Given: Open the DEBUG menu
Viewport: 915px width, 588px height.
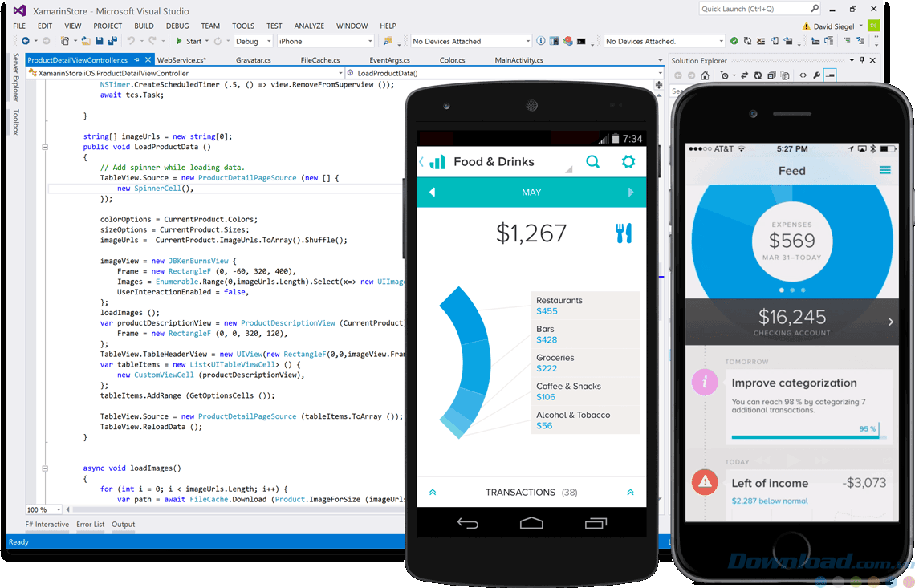Looking at the screenshot, I should click(177, 26).
